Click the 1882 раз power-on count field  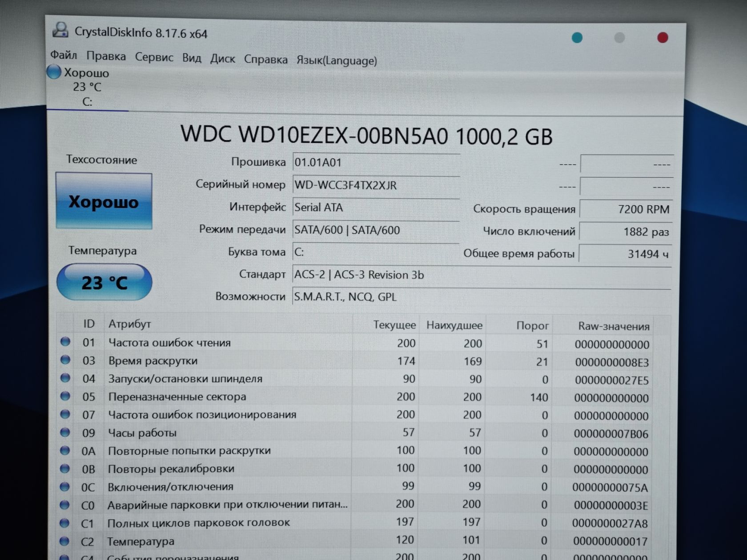626,232
